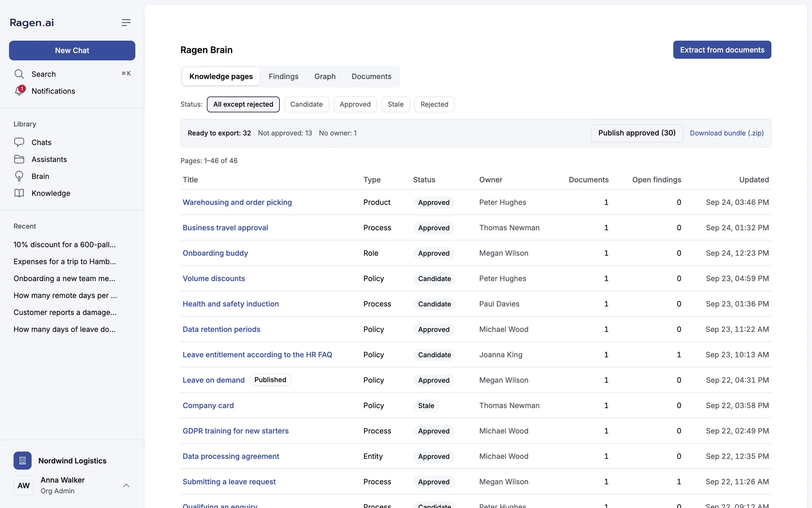The width and height of the screenshot is (812, 508).
Task: Click the AW user avatar
Action: (x=24, y=485)
